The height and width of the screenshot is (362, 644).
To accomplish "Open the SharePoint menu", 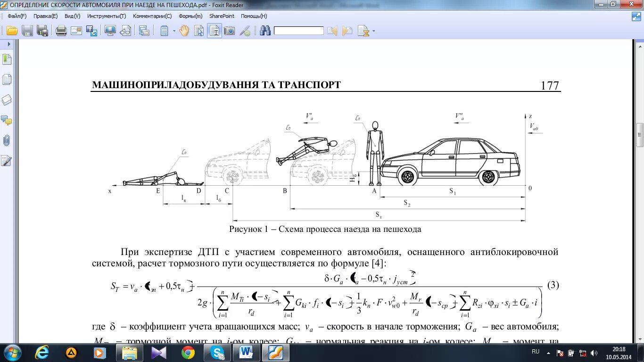I will 222,16.
